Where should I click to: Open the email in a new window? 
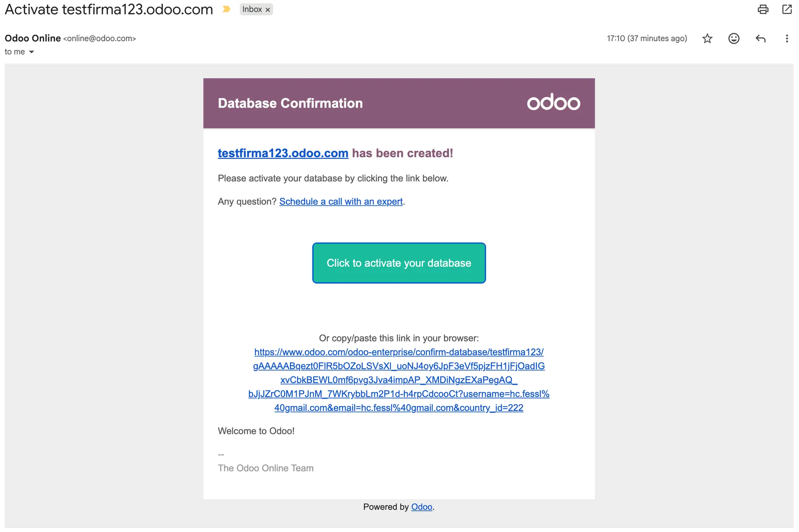click(x=787, y=9)
